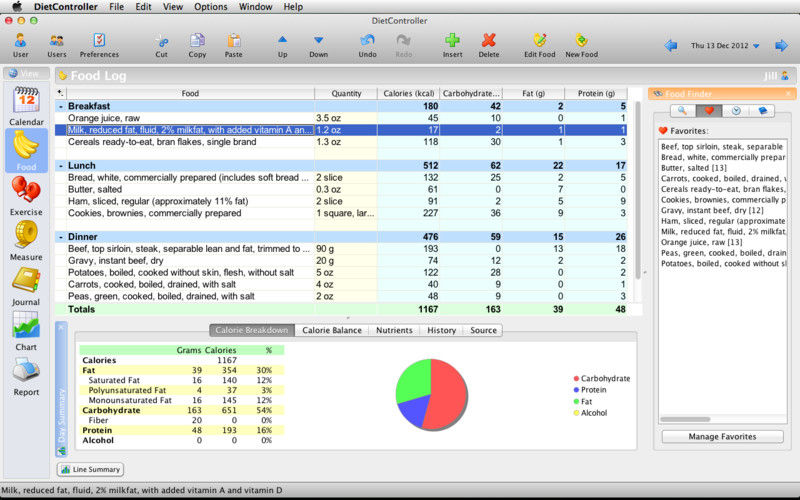Sort by the Calories (kcal) column header

pyautogui.click(x=408, y=93)
